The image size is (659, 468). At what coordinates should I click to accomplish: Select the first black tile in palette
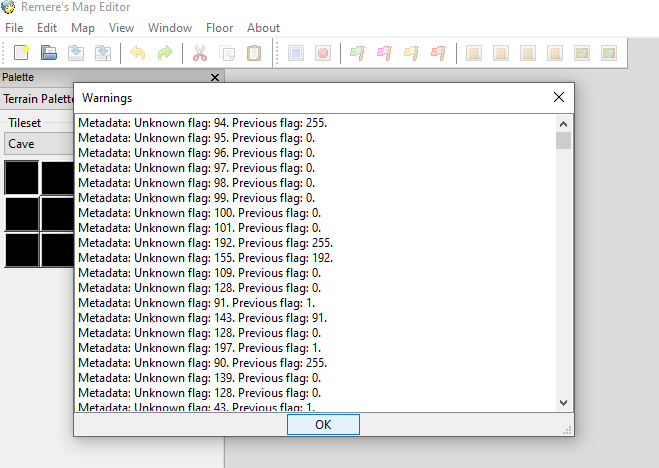pos(21,178)
